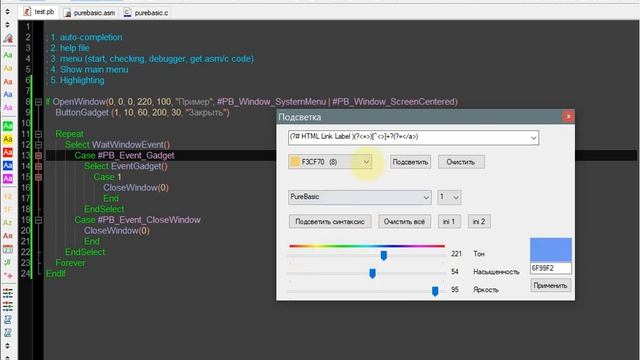This screenshot has width=640, height=360.
Task: Open the test.pb tab
Action: pyautogui.click(x=39, y=12)
